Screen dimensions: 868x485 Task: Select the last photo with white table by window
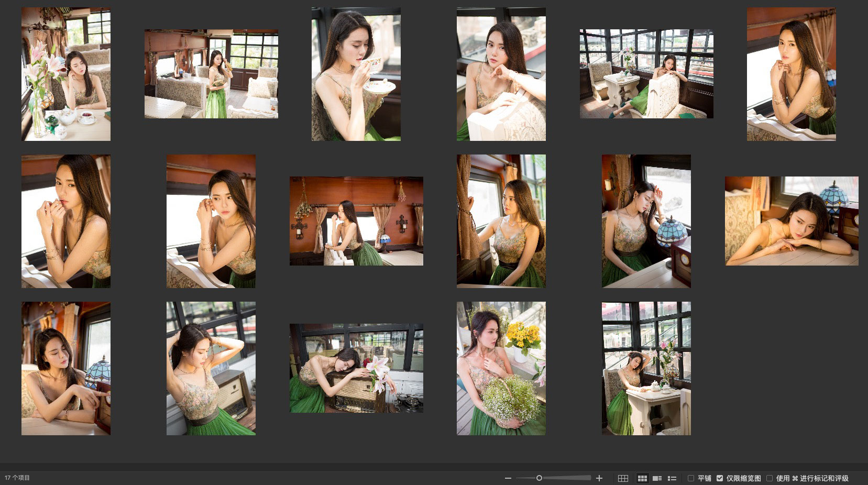click(x=646, y=368)
